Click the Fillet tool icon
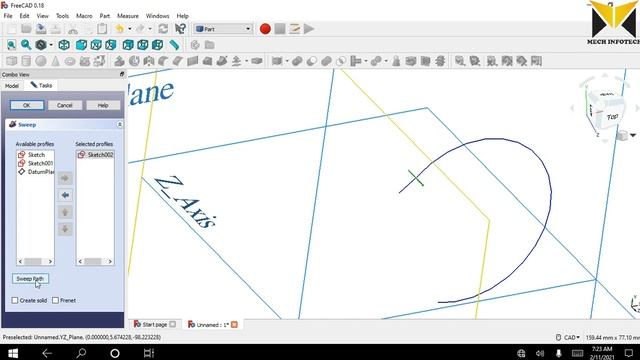Viewport: 640px width, 360px height. [x=163, y=61]
